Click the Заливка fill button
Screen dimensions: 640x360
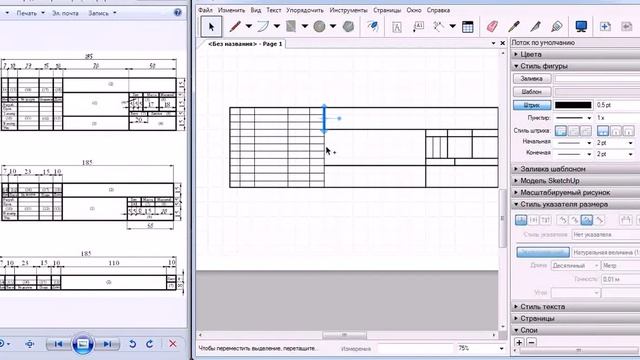(532, 78)
